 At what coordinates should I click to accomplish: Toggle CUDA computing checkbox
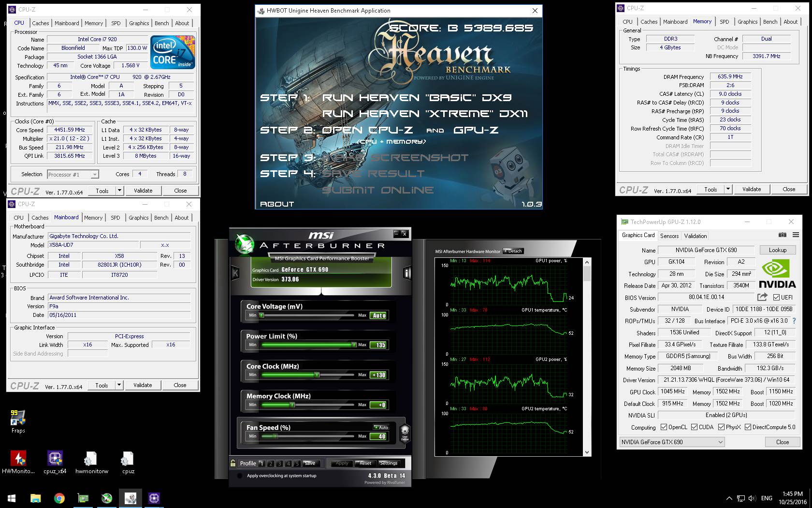point(694,427)
